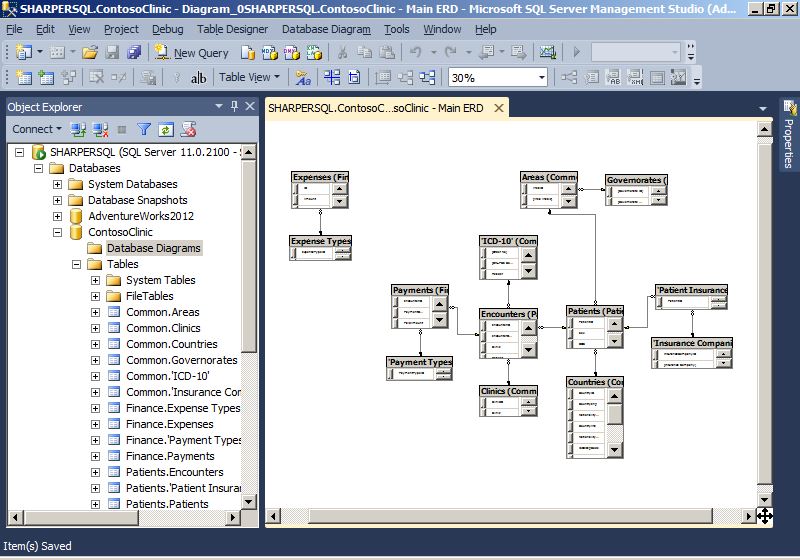The image size is (800, 560).
Task: Click the New Project toolbar icon
Action: [x=24, y=52]
